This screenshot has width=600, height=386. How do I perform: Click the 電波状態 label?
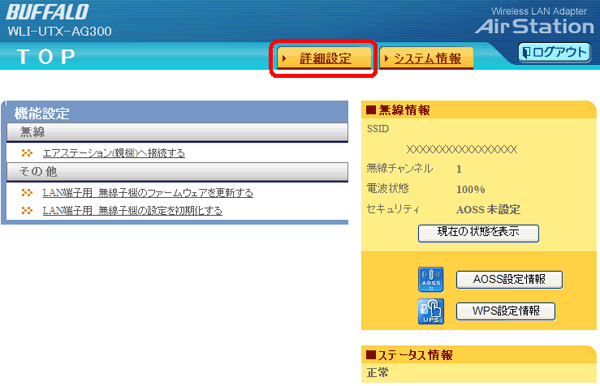(388, 188)
